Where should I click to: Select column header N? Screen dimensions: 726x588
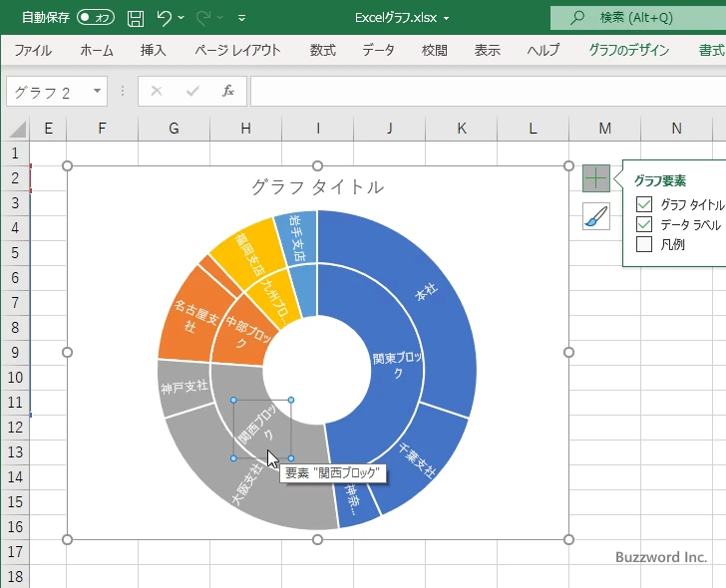click(676, 129)
